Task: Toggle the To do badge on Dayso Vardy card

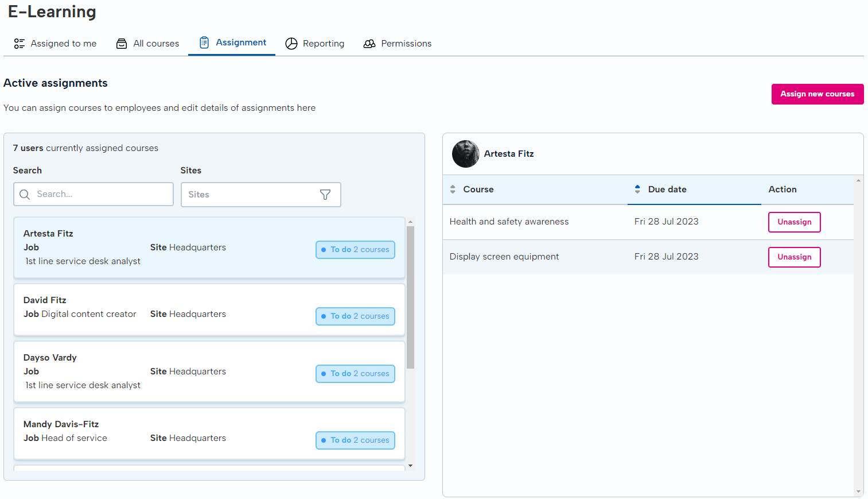Action: pyautogui.click(x=355, y=373)
